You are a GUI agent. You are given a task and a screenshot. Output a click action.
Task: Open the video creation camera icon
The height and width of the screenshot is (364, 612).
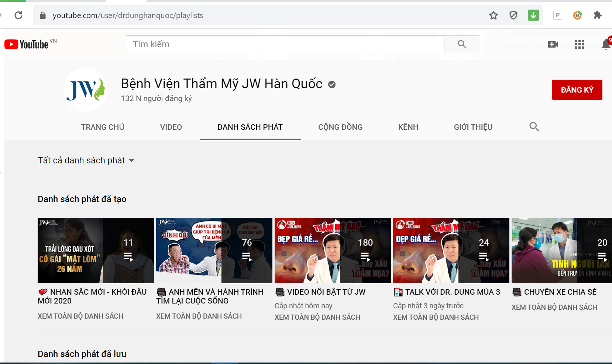(553, 44)
